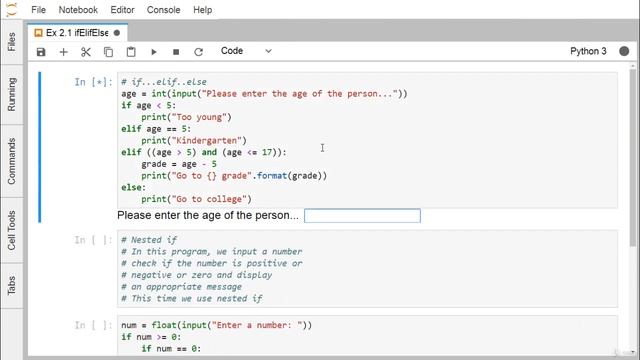Show the Running sidebar panel
This screenshot has height=360, width=640.
click(11, 94)
